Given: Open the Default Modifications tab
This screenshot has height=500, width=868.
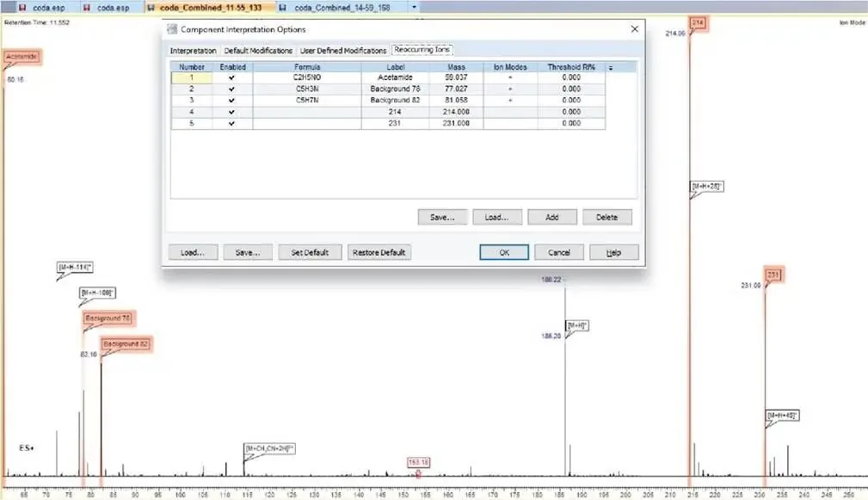Looking at the screenshot, I should (258, 51).
